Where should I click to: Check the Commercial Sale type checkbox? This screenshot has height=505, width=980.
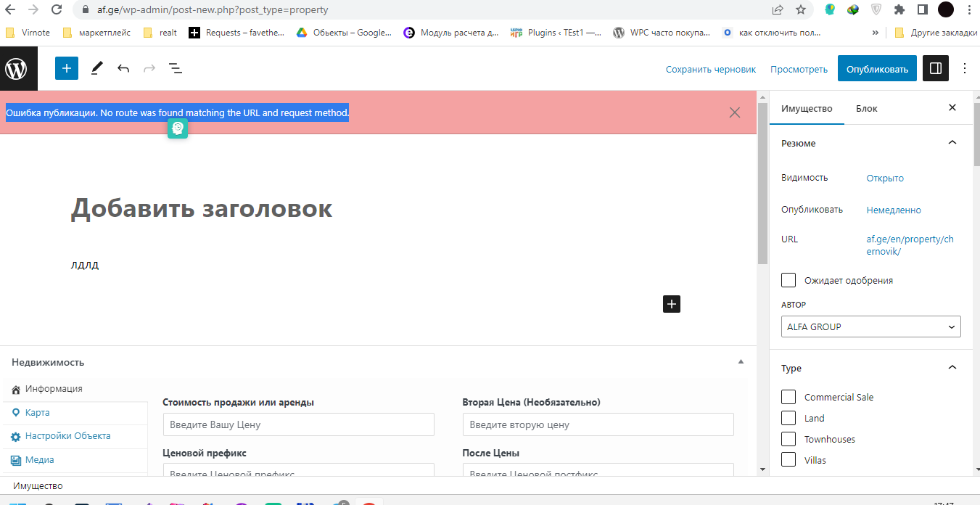coord(788,397)
